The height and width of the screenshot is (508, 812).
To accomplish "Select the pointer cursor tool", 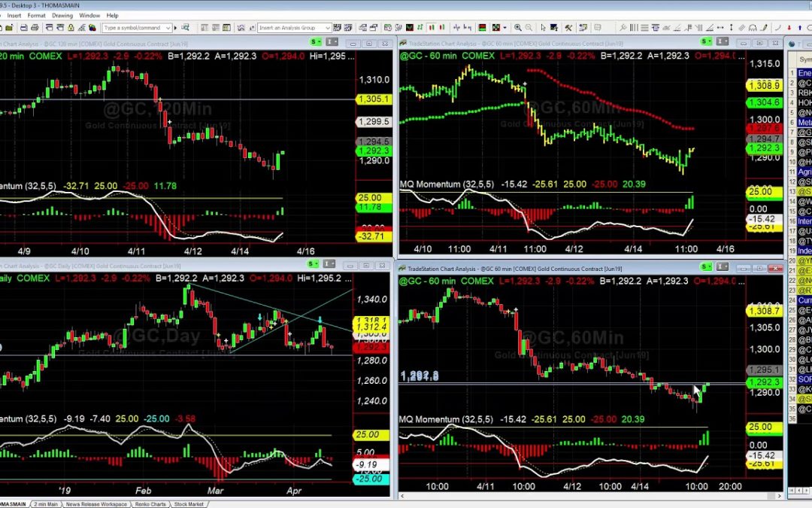I will pyautogui.click(x=544, y=28).
